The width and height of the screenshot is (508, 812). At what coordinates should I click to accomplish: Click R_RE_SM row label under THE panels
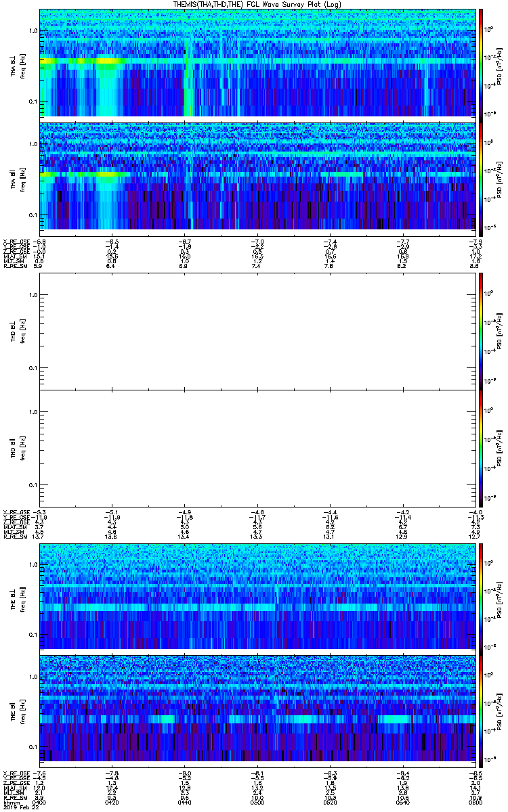[x=15, y=798]
